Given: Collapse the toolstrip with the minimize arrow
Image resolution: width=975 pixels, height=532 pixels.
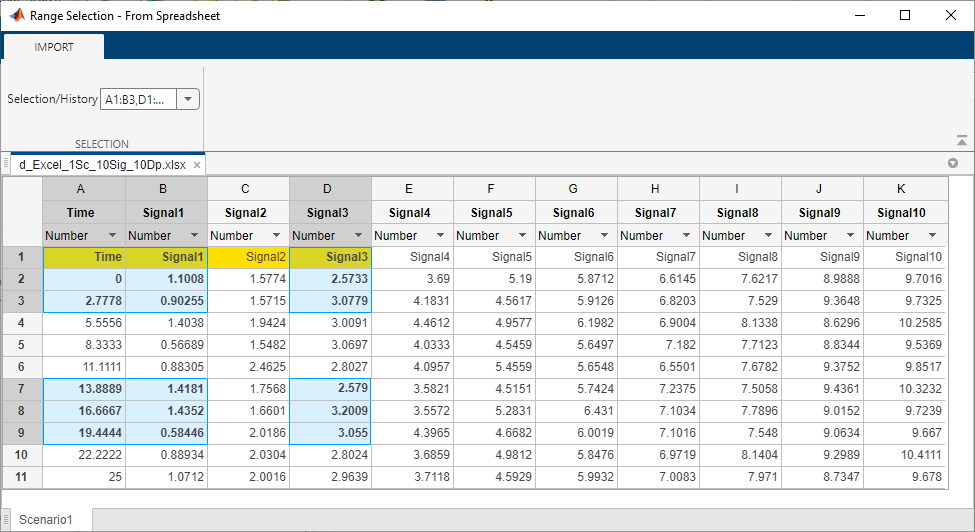Looking at the screenshot, I should 961,141.
